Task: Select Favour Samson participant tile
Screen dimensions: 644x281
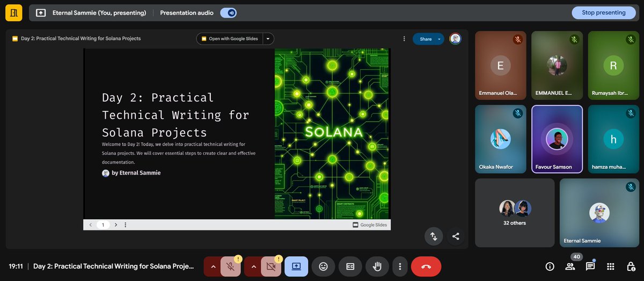Action: click(x=557, y=139)
